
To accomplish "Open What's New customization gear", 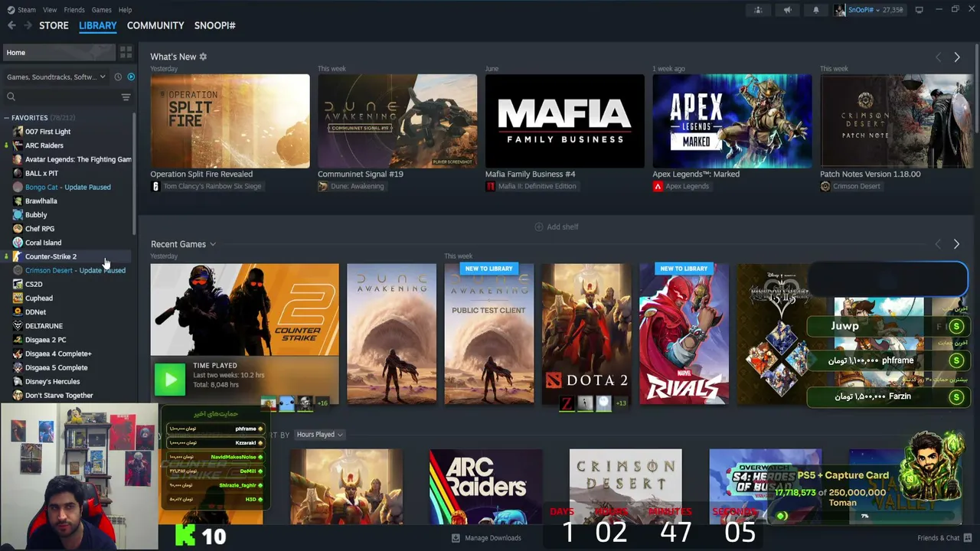I will point(203,57).
